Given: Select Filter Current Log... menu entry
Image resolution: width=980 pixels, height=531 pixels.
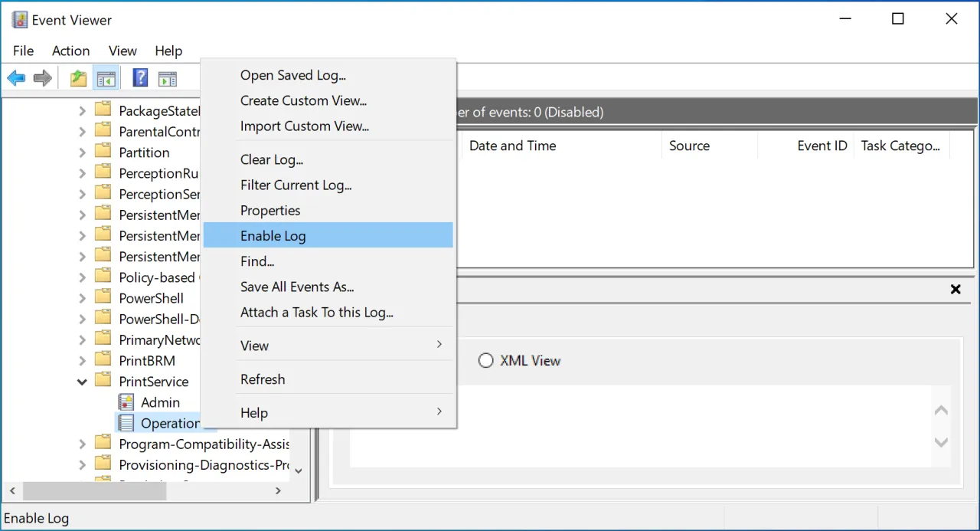Looking at the screenshot, I should point(296,185).
